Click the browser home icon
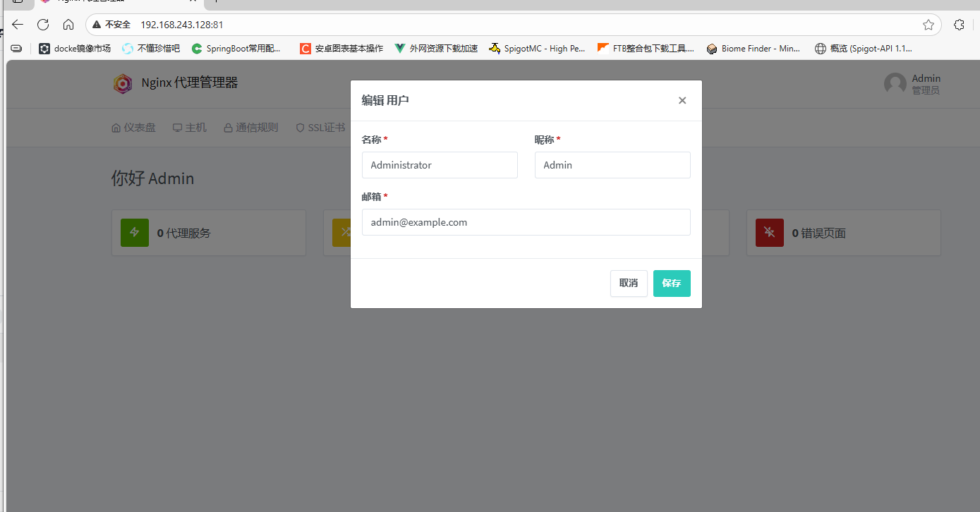 [68, 25]
